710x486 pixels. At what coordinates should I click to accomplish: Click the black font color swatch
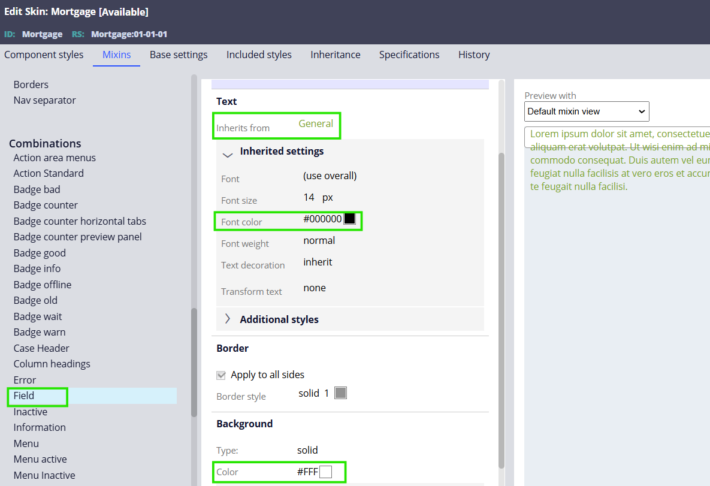coord(350,219)
